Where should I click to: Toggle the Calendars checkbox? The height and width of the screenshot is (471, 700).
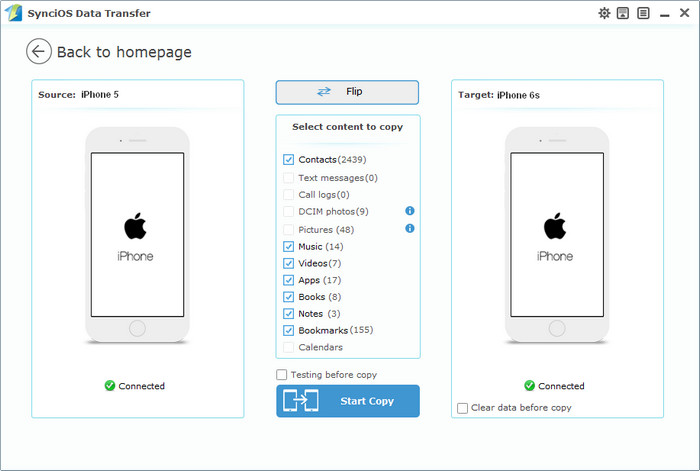288,347
